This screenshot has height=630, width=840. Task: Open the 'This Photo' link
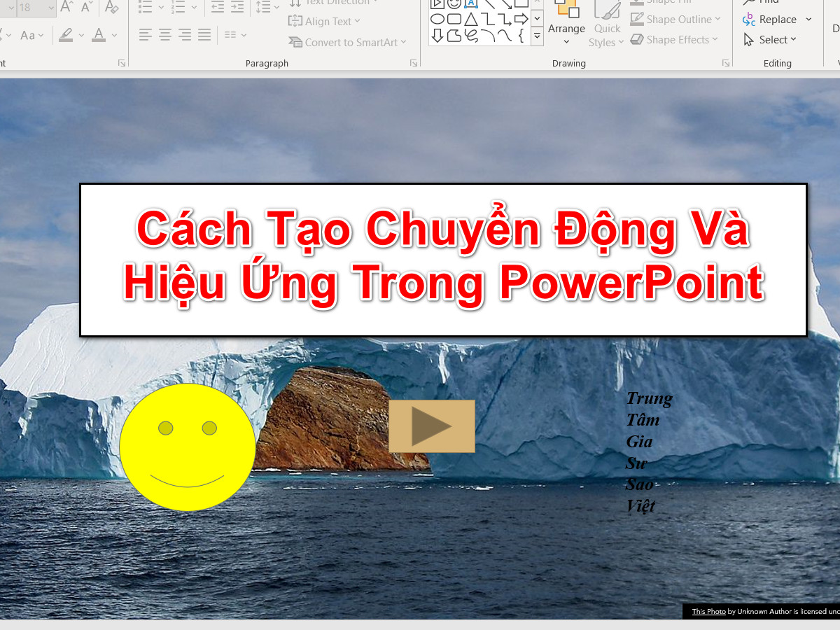[709, 612]
